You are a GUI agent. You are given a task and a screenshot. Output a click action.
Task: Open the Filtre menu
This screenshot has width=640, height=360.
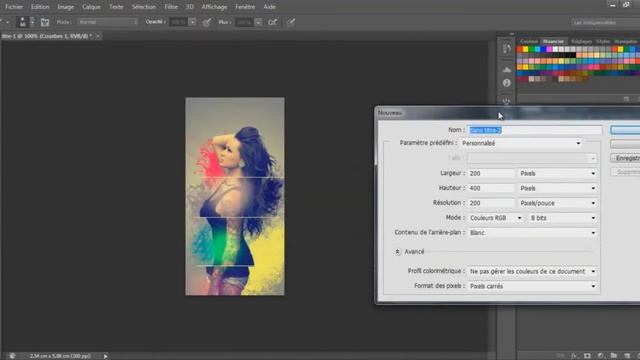pos(171,7)
